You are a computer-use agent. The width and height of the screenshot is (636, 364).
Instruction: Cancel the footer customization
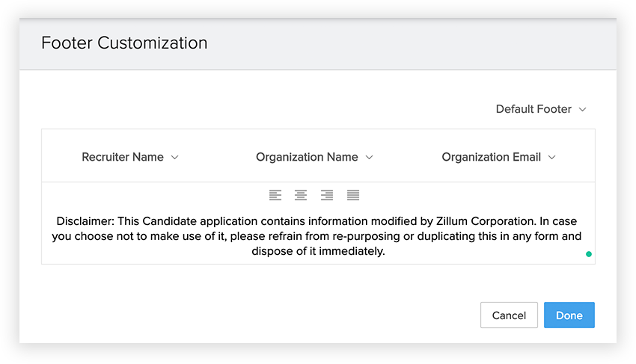509,315
